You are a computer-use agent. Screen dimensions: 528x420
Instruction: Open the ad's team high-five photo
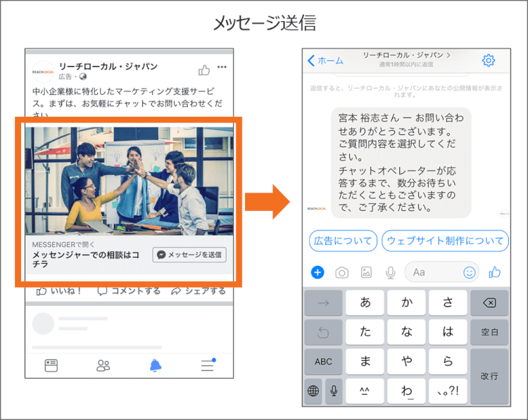pos(130,181)
